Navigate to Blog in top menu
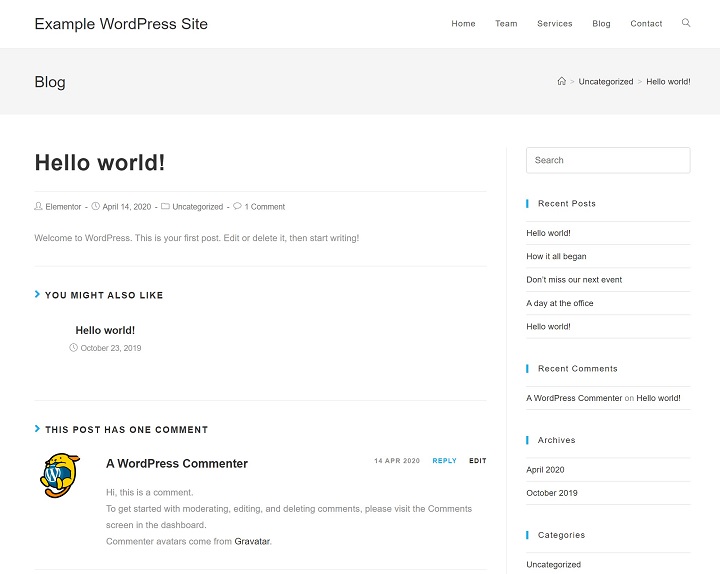The image size is (720, 574). point(601,24)
